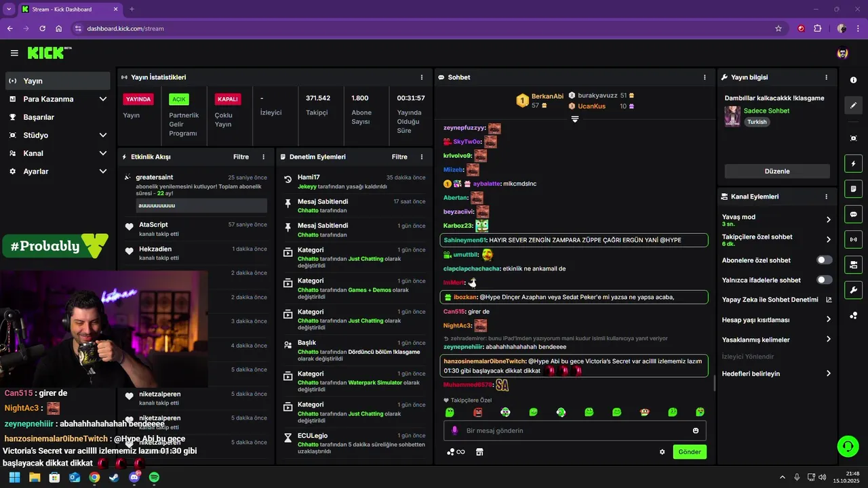Open the hamburger menu beside Kick logo

pos(14,53)
